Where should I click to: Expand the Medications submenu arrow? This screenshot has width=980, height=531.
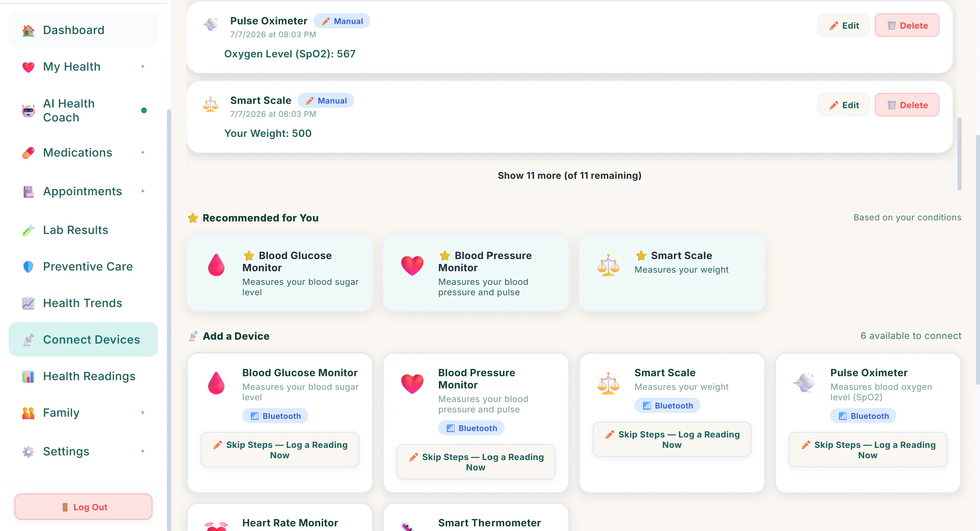point(143,153)
